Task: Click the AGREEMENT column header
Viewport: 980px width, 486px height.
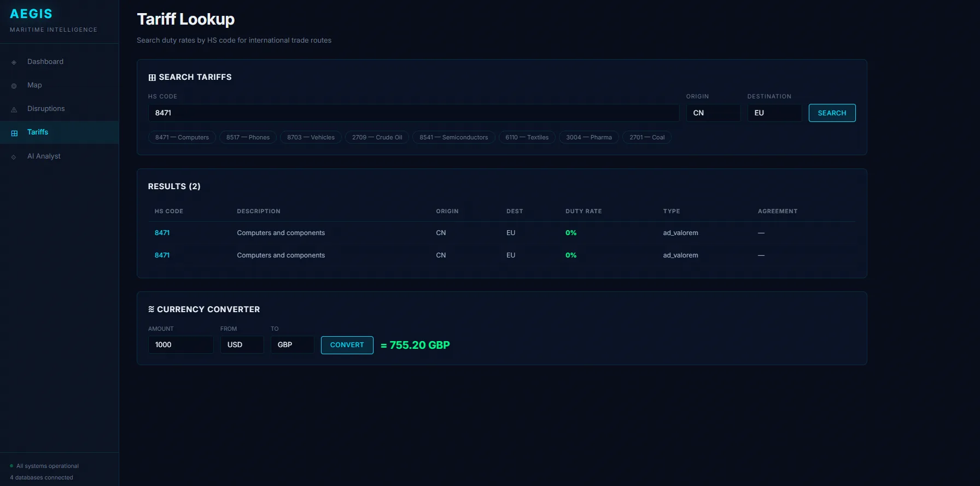Action: click(x=778, y=211)
